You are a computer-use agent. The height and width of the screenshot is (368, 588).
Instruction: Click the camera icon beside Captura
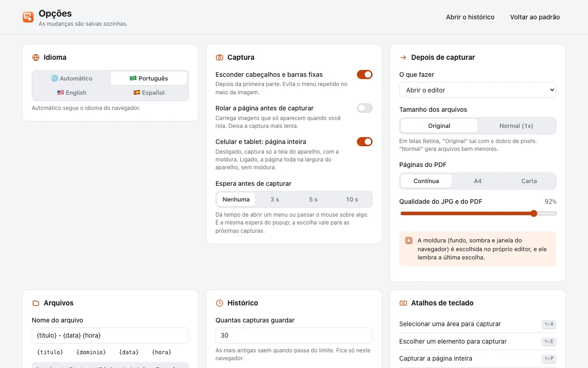(220, 57)
